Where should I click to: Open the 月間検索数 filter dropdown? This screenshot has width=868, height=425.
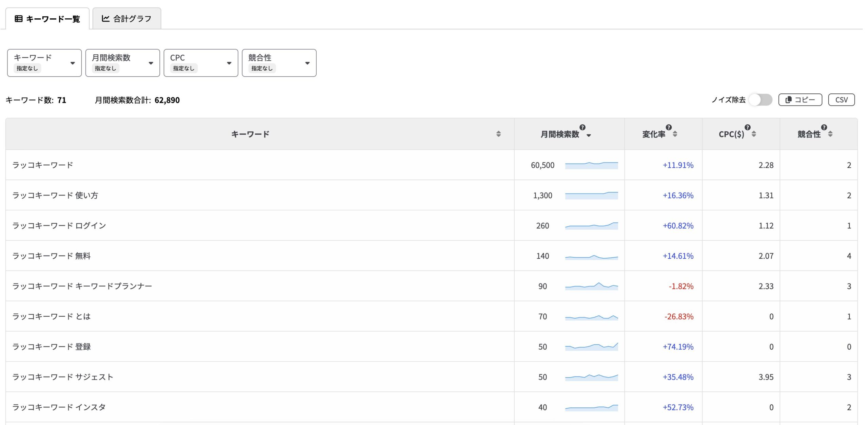point(123,63)
